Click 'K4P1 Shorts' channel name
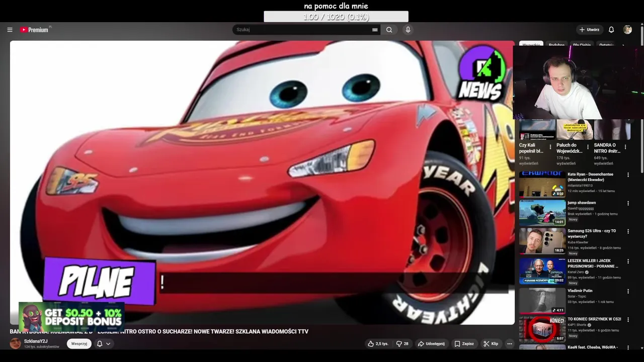 [578, 324]
